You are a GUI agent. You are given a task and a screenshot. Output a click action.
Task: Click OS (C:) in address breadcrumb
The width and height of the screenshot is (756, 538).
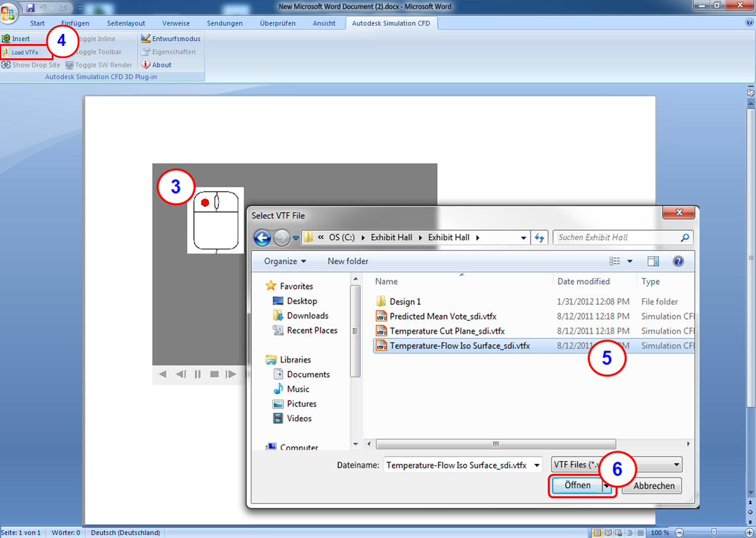342,237
